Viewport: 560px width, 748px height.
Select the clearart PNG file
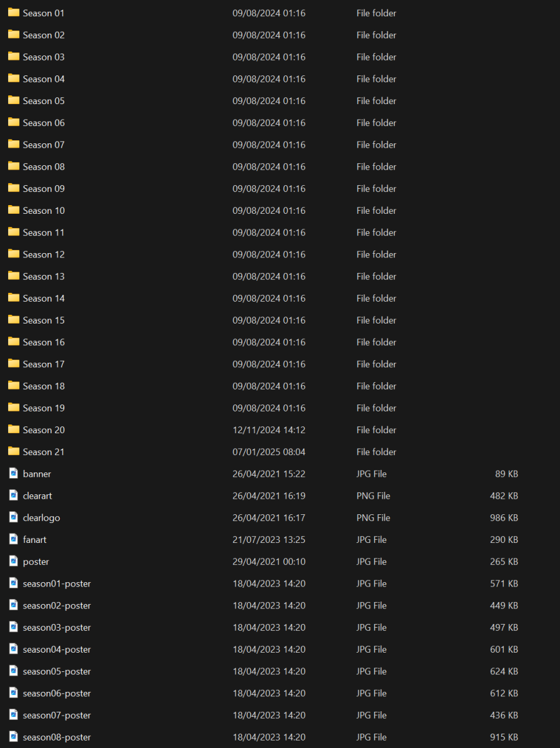tap(37, 496)
